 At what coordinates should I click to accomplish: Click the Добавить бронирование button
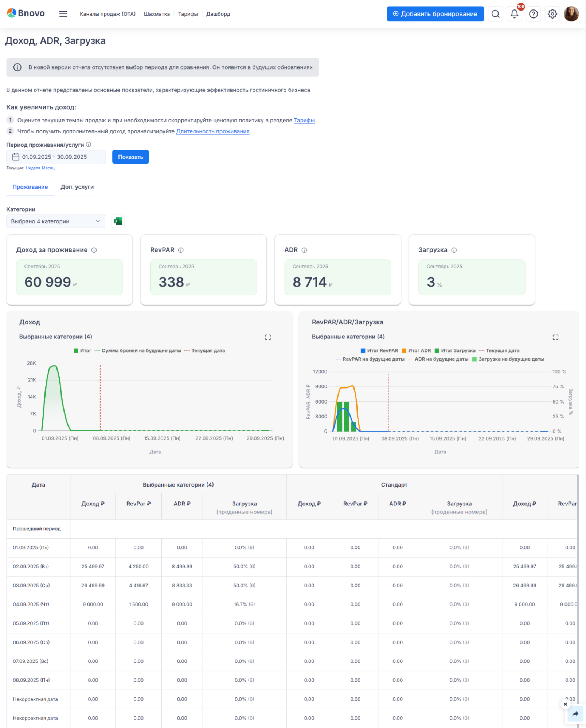click(435, 14)
